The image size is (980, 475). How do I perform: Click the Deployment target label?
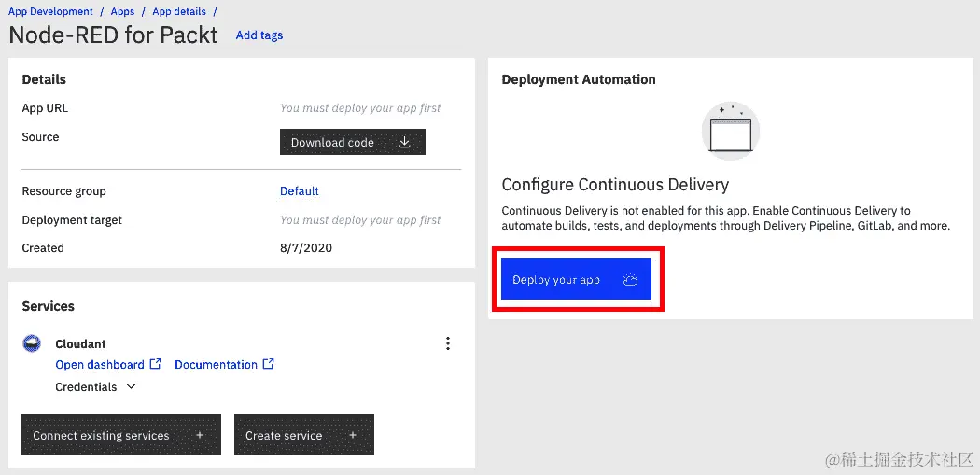pyautogui.click(x=73, y=220)
